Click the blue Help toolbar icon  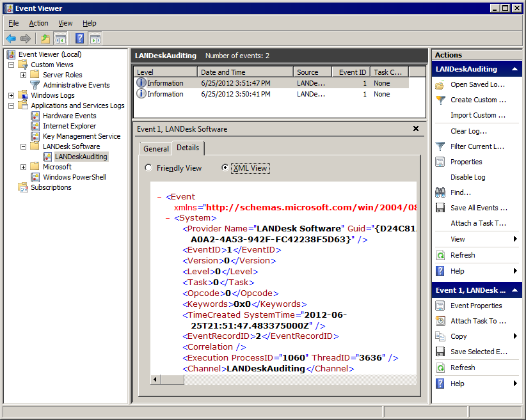click(x=79, y=39)
